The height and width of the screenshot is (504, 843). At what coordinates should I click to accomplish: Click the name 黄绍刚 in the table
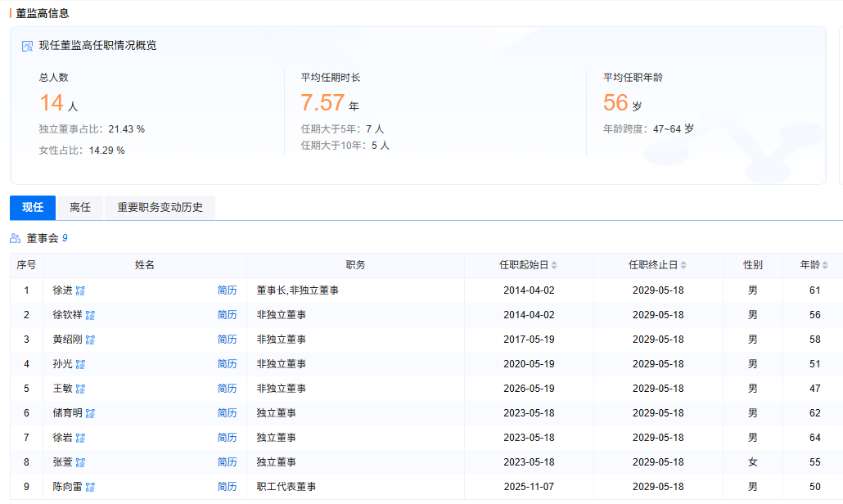coord(67,339)
